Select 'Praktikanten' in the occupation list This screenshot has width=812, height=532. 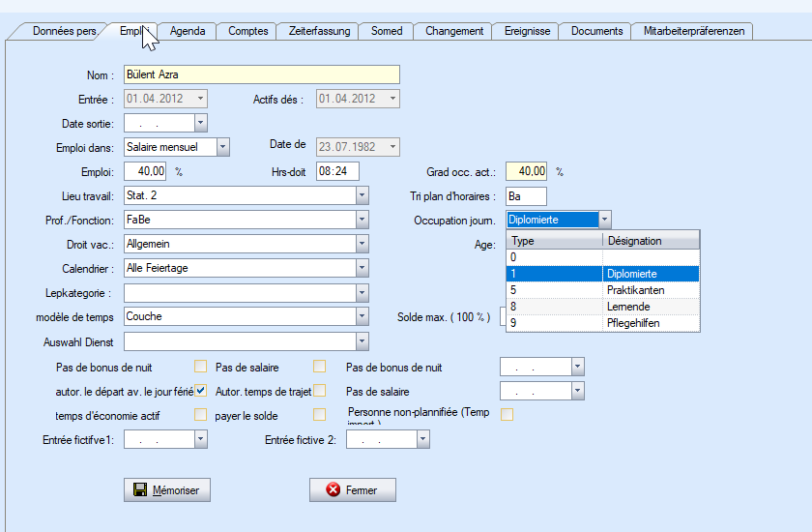click(x=635, y=290)
